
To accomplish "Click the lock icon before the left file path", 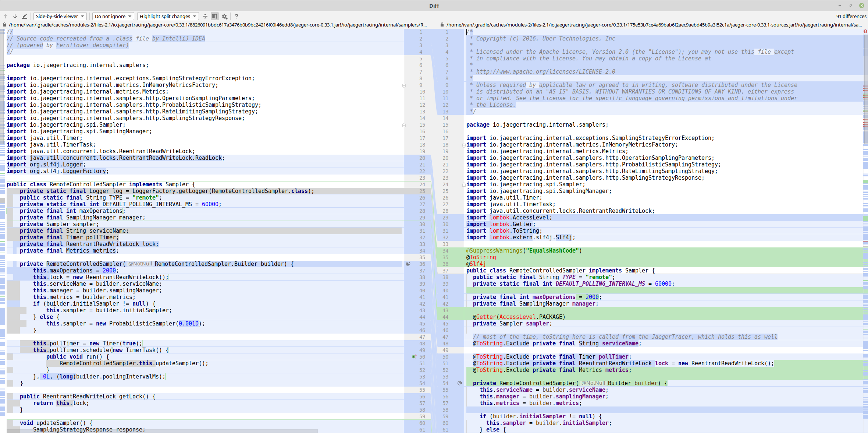I will [x=4, y=25].
